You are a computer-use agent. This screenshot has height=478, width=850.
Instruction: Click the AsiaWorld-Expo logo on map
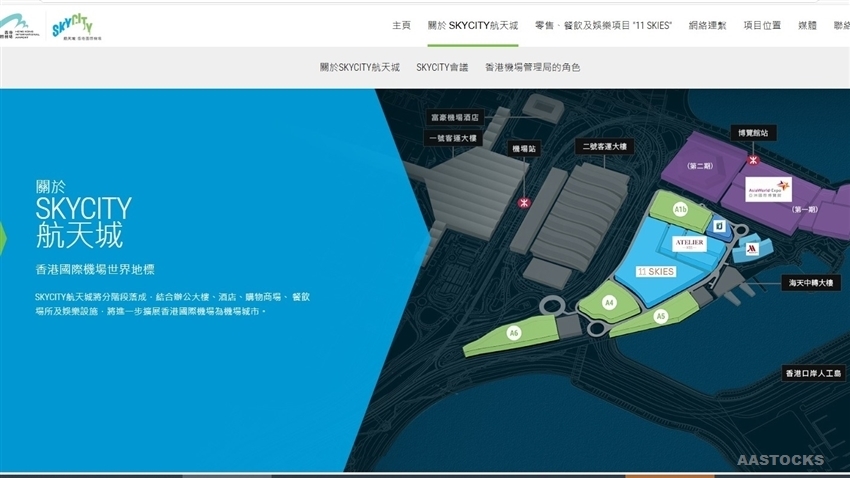pyautogui.click(x=768, y=190)
